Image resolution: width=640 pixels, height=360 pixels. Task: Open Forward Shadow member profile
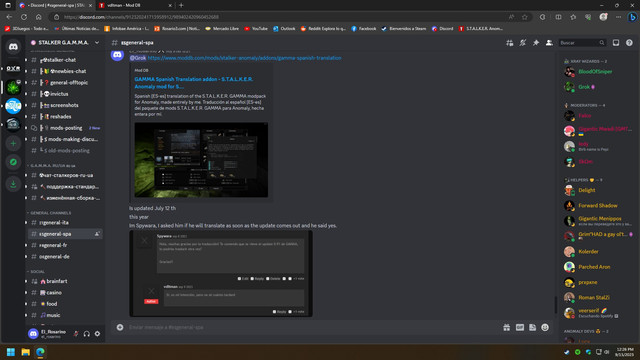(598, 206)
